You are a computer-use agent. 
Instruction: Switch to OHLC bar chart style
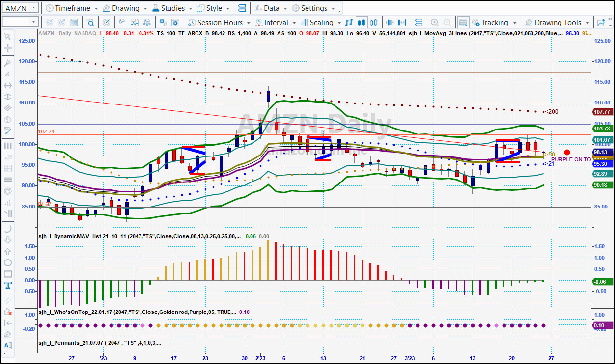click(x=349, y=23)
